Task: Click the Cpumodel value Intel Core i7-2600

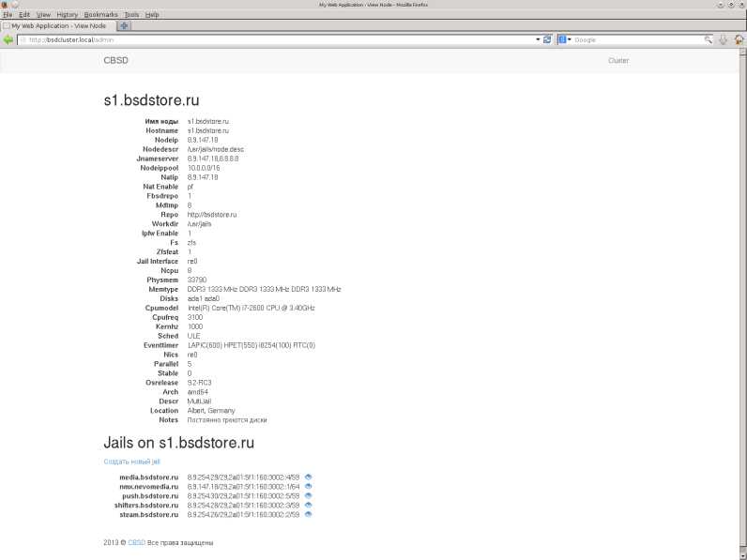Action: click(x=252, y=308)
